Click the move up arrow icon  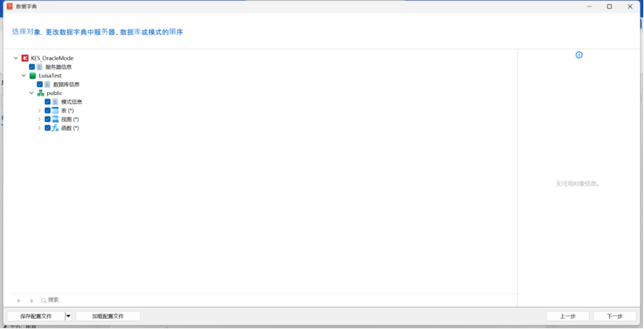[31, 300]
